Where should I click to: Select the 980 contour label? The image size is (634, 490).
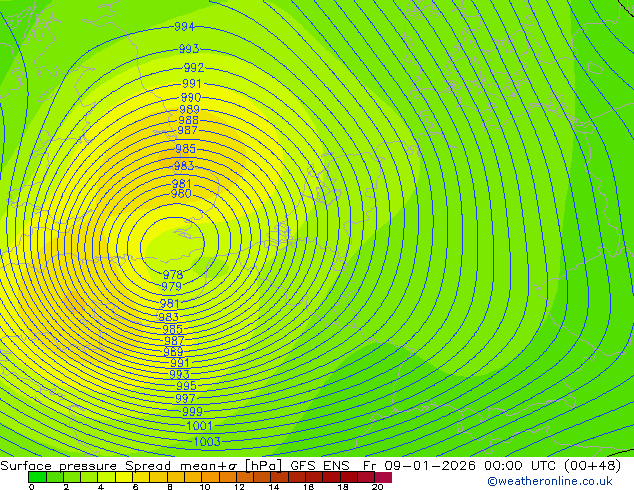point(181,194)
